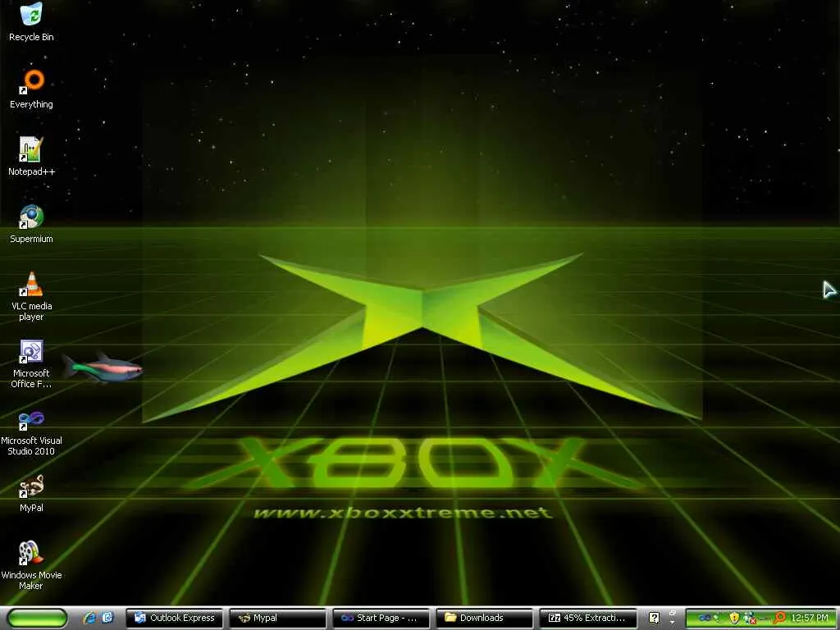
Task: Click the 12:57 PM system clock
Action: tap(810, 618)
